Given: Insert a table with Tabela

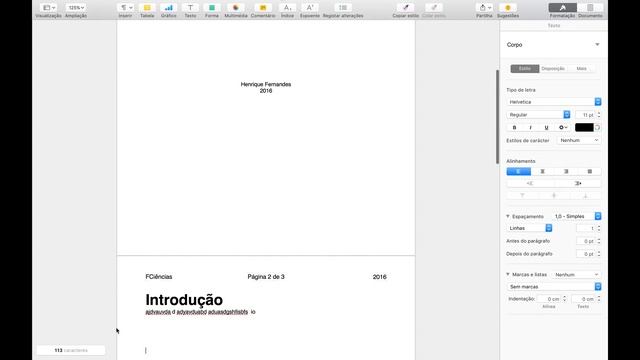Looking at the screenshot, I should pyautogui.click(x=147, y=8).
